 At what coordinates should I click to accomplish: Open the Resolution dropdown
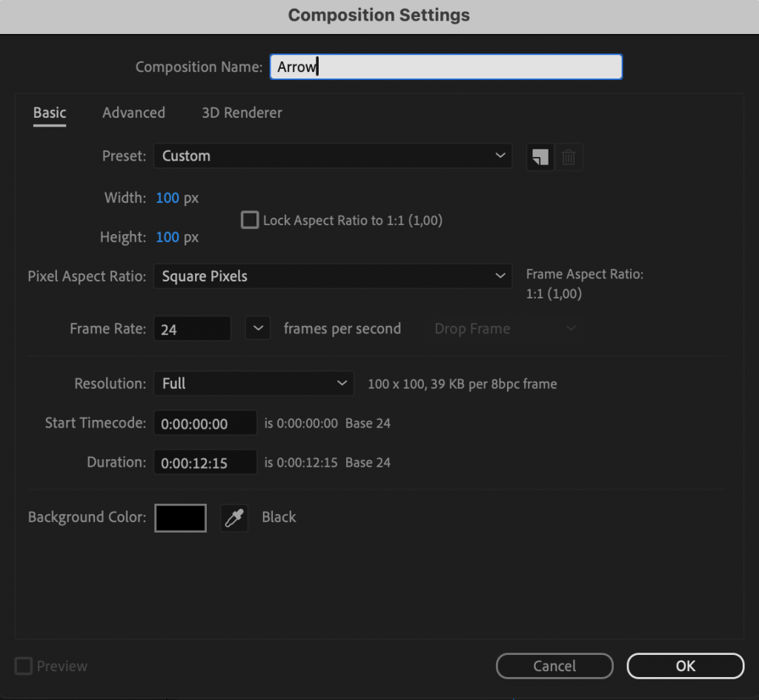pyautogui.click(x=253, y=384)
